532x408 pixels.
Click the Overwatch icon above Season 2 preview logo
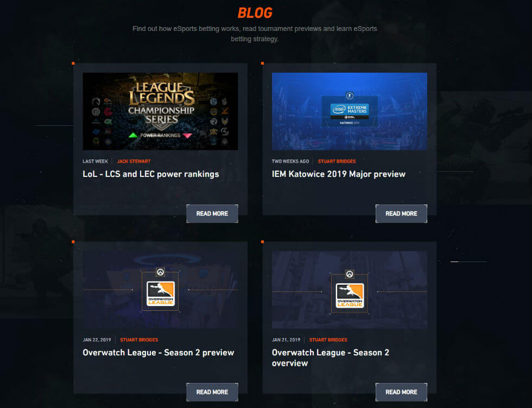coord(160,272)
